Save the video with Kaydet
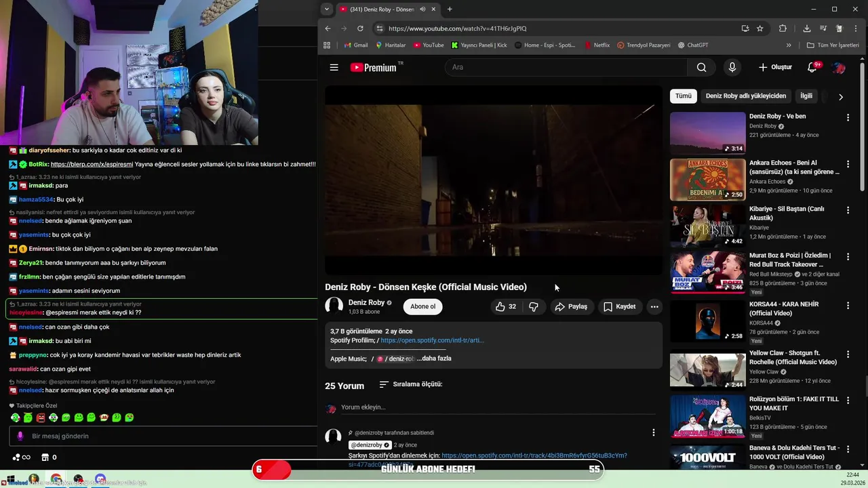This screenshot has width=868, height=488. [619, 306]
